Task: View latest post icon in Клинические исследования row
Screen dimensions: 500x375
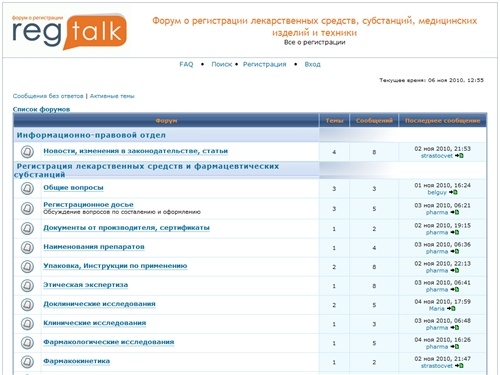Action: click(x=455, y=327)
